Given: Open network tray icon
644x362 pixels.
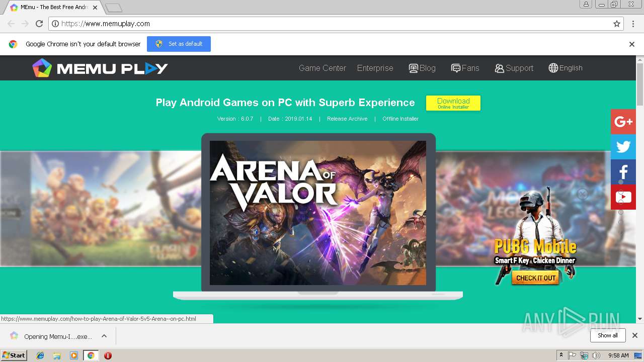Looking at the screenshot, I should pyautogui.click(x=584, y=355).
